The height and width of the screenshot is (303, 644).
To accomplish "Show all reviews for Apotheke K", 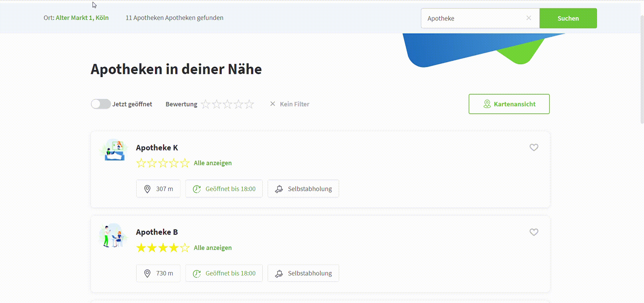I will point(213,163).
